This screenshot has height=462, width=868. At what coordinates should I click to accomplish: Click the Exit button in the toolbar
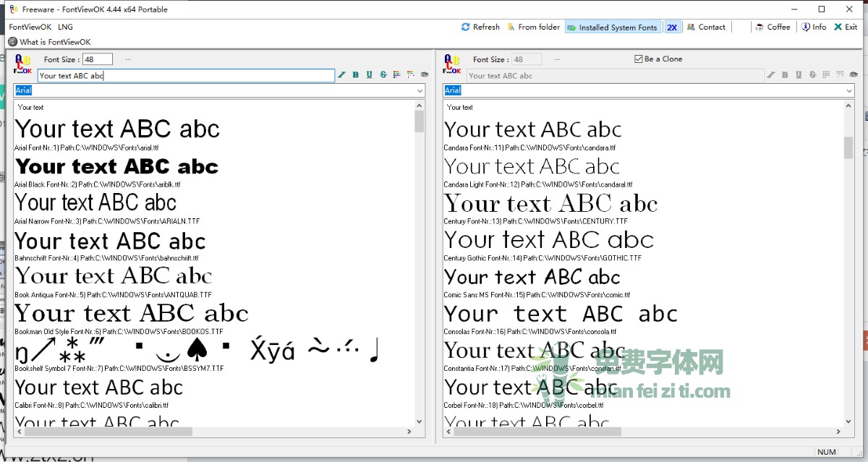(x=846, y=27)
